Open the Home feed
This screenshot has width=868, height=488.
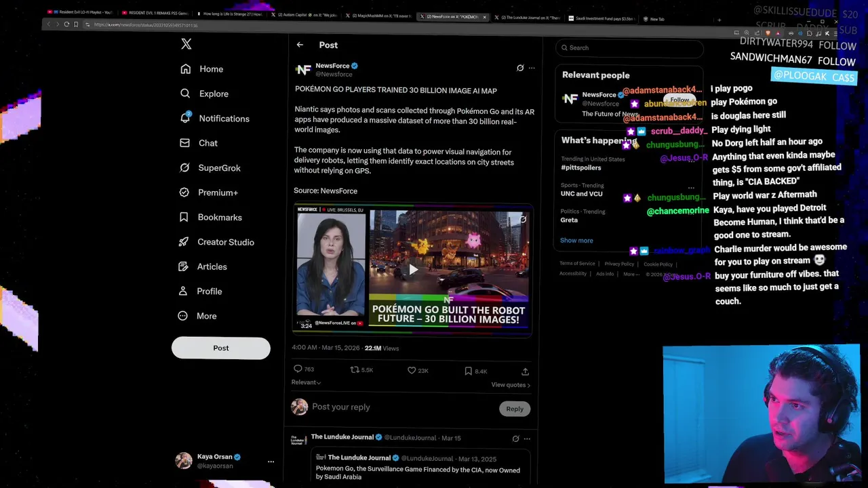pos(201,69)
